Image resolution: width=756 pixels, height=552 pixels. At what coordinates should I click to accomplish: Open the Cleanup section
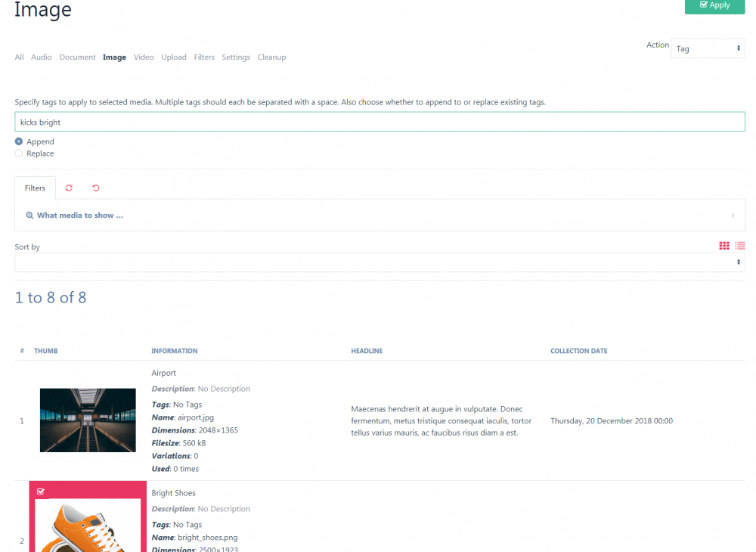coord(271,57)
